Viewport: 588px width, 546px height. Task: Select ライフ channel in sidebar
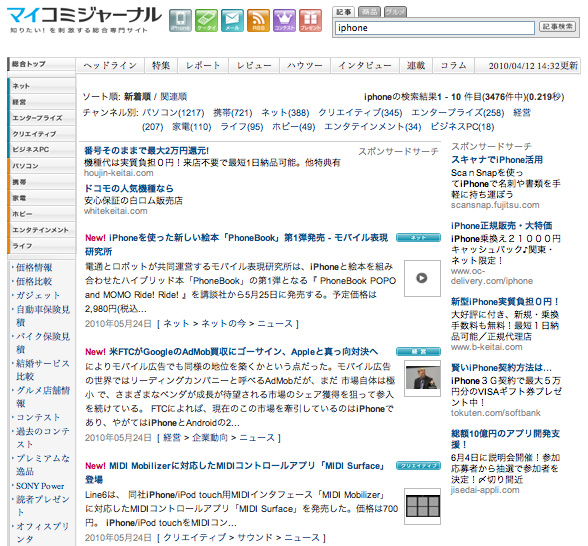point(41,246)
